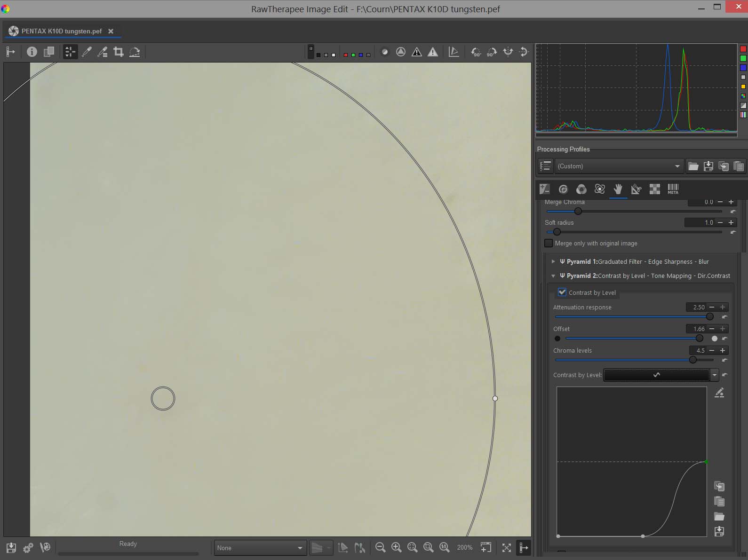Enable Merge only with original image

(549, 243)
